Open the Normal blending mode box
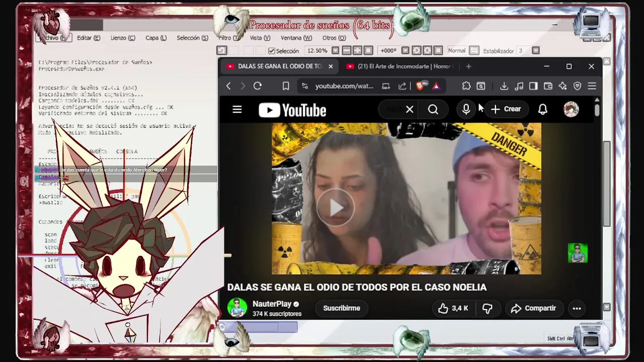 [x=456, y=51]
